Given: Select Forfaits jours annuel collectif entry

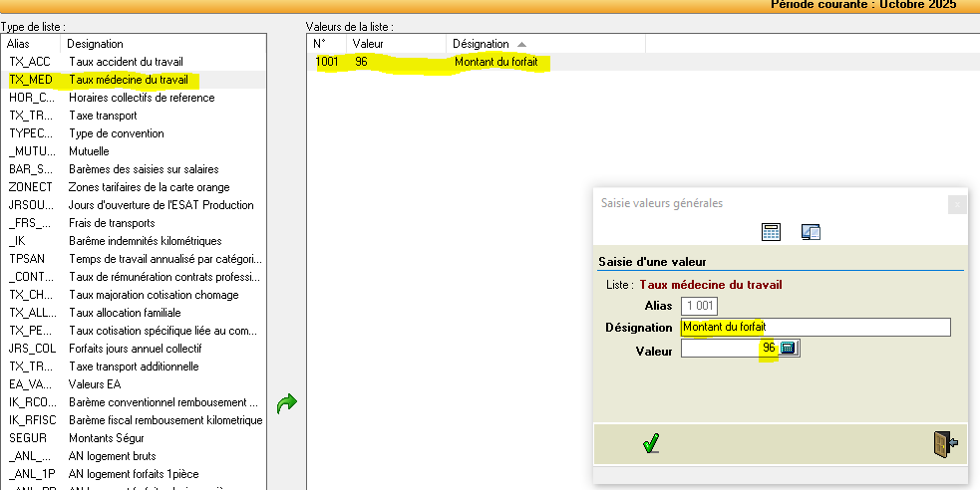Looking at the screenshot, I should [x=135, y=349].
